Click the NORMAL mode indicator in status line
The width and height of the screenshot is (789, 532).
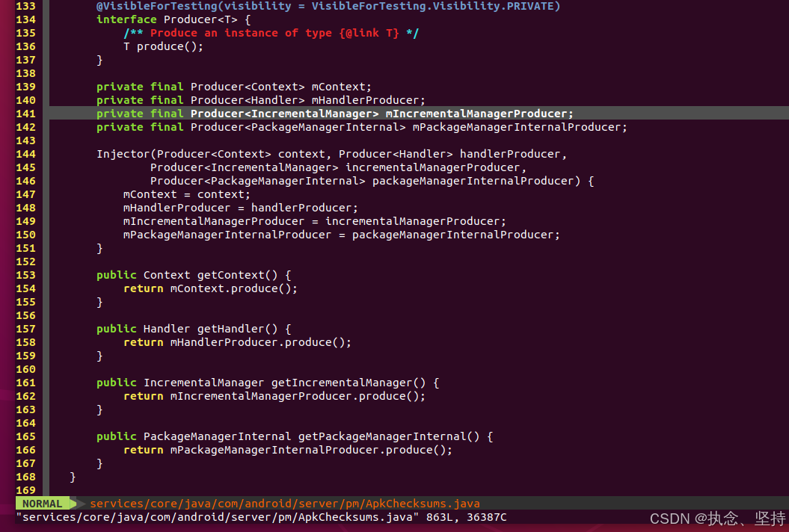[x=43, y=504]
